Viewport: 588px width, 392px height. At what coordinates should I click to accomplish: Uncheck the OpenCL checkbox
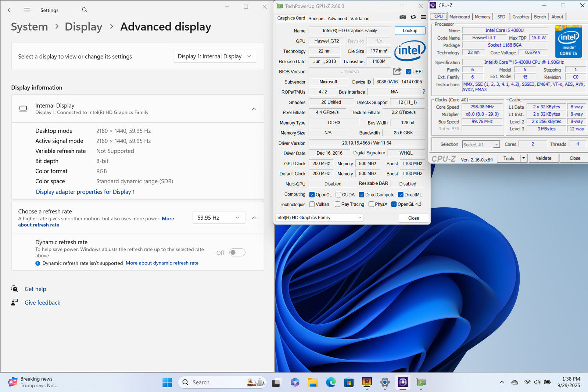(312, 195)
